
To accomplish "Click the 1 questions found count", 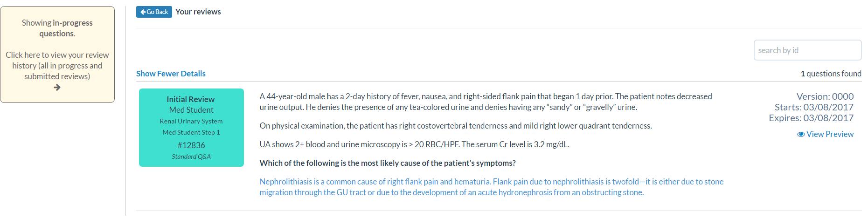I will 831,74.
